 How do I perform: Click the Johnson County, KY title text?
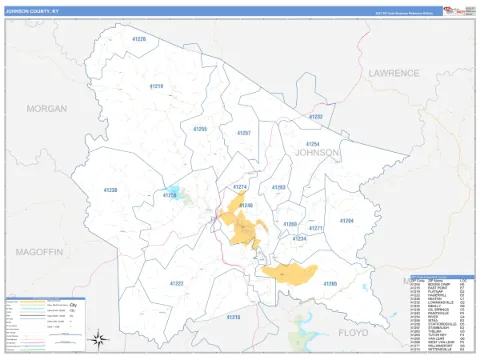pos(32,11)
